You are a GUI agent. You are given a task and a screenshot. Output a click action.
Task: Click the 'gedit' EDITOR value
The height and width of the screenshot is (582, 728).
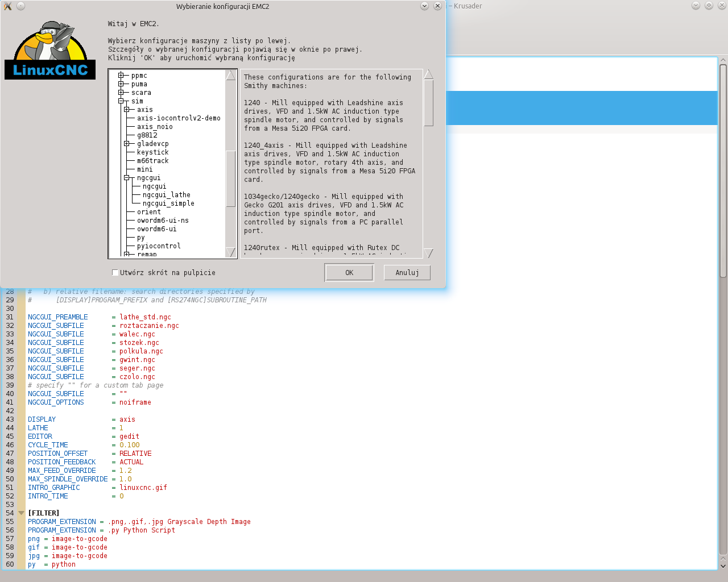[129, 436]
